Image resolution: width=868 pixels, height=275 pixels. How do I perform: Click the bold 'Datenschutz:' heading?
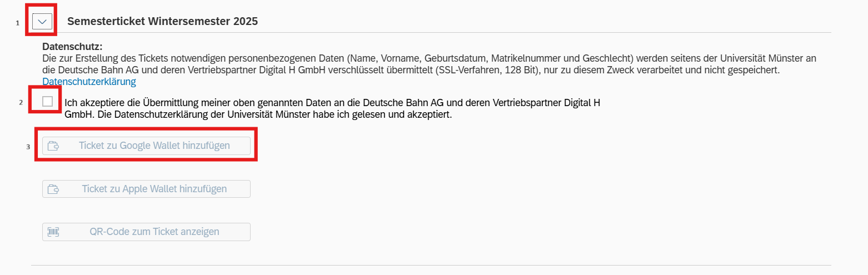(72, 47)
